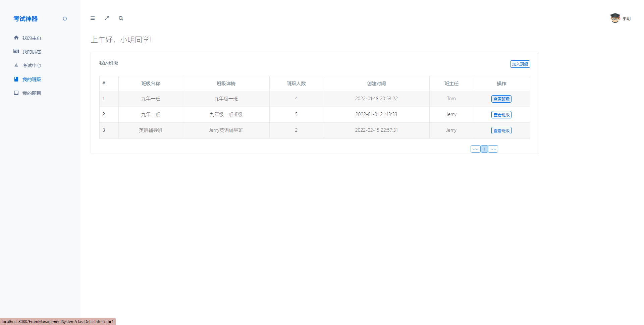Click the 九年级一班 detail cell

pyautogui.click(x=226, y=99)
